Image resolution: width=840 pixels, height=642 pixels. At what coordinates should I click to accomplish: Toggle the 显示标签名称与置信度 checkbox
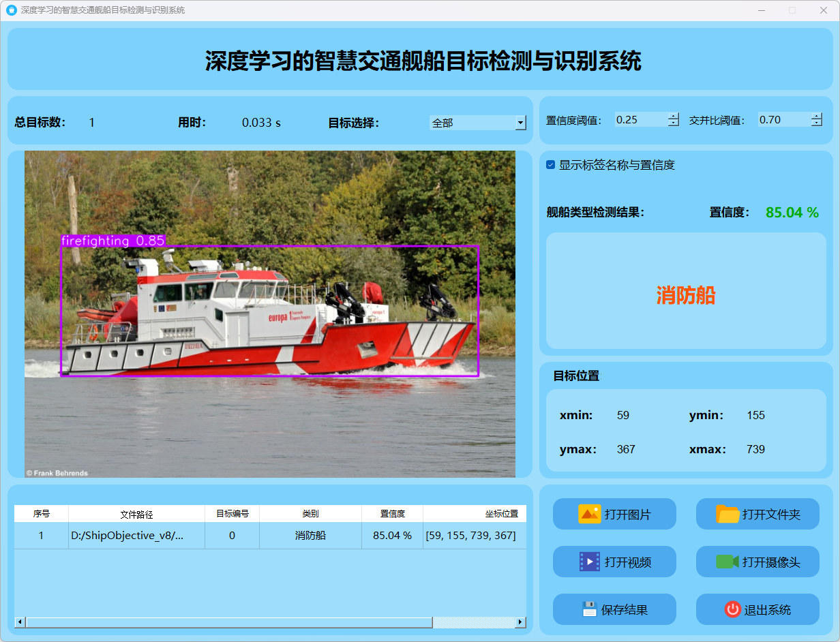point(551,165)
